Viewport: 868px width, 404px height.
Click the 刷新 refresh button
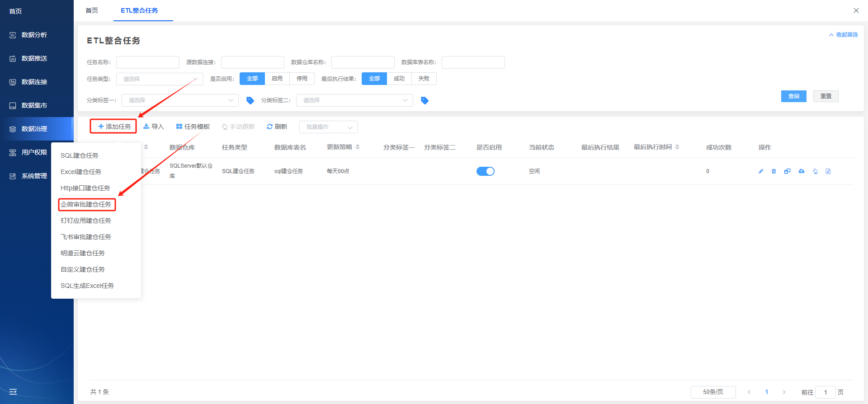point(277,127)
